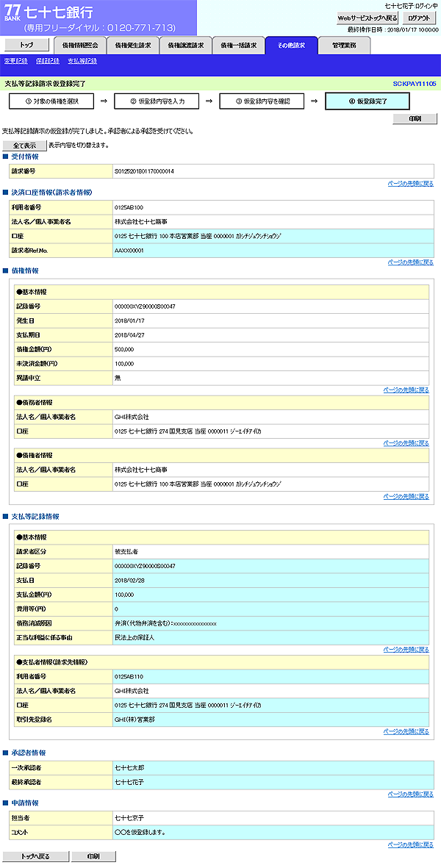
Task: Click step ① 対象の債権を選択
Action: (x=51, y=101)
